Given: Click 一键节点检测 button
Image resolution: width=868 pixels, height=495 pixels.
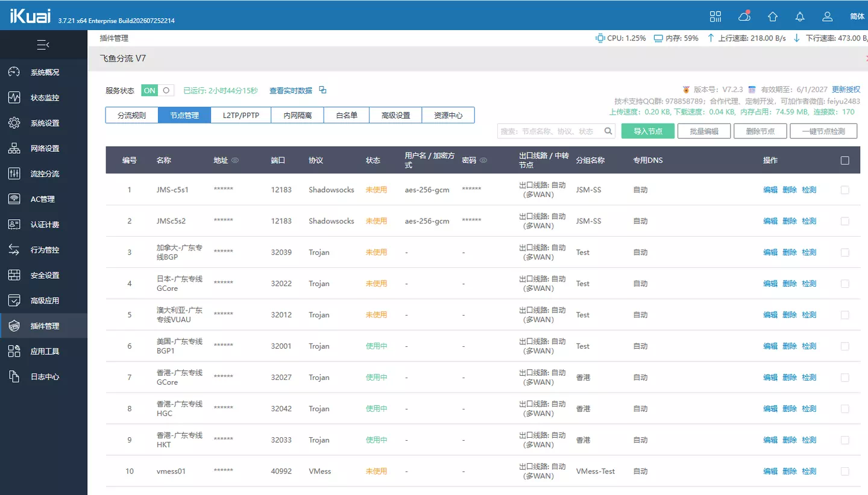Looking at the screenshot, I should [x=823, y=131].
